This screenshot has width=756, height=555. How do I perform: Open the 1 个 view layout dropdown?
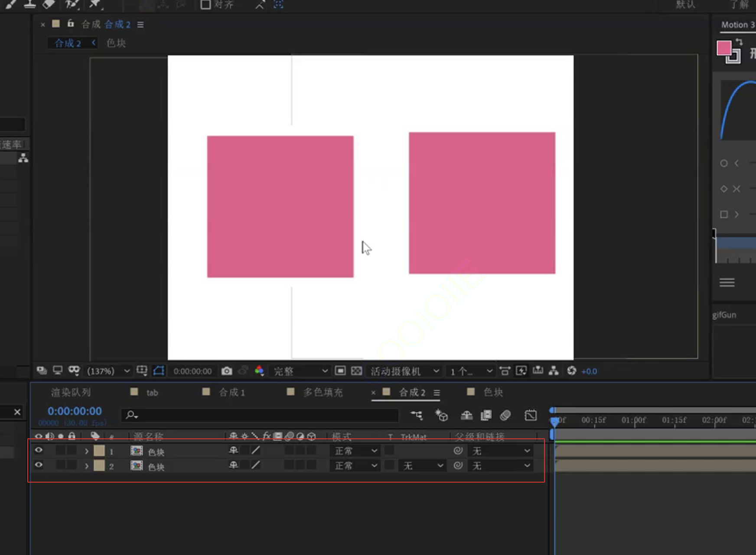point(471,371)
